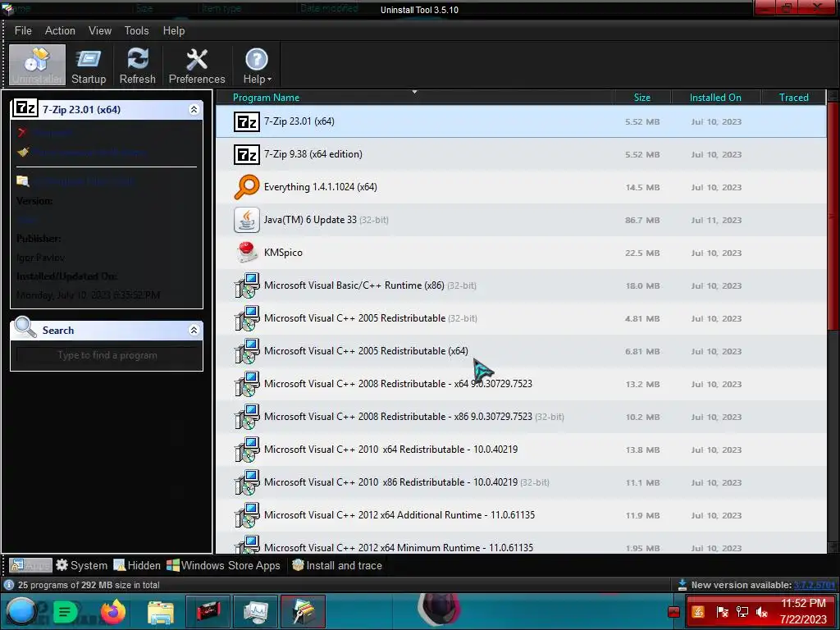Open the Uninstall Tool taskbar button
Screen dimensions: 840x630
303,611
